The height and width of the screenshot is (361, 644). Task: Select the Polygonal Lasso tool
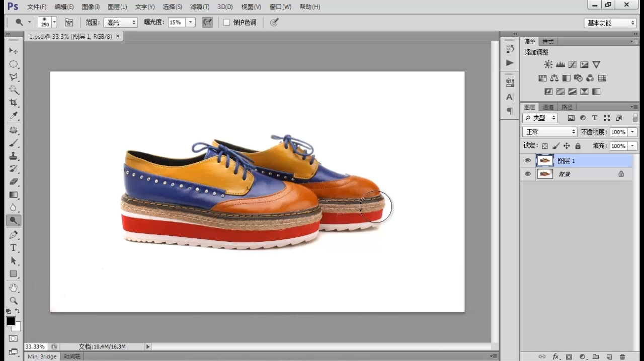click(x=14, y=77)
